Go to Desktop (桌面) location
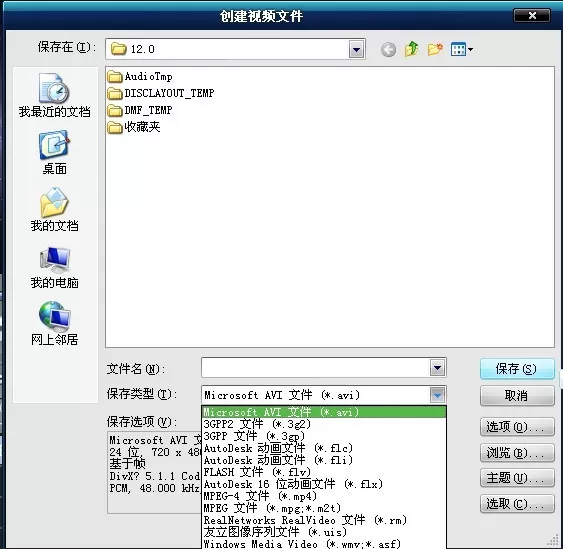 [x=55, y=153]
